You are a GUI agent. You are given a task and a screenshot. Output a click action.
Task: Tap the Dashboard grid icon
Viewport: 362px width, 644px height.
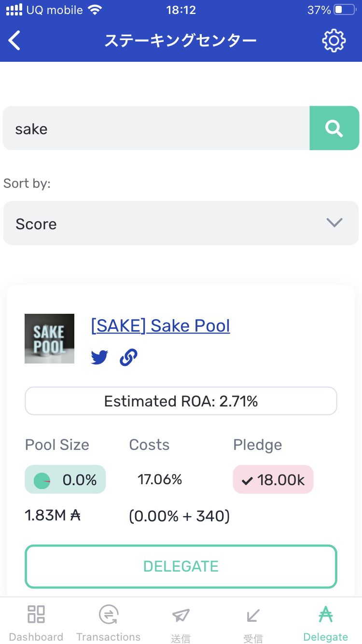point(36,615)
